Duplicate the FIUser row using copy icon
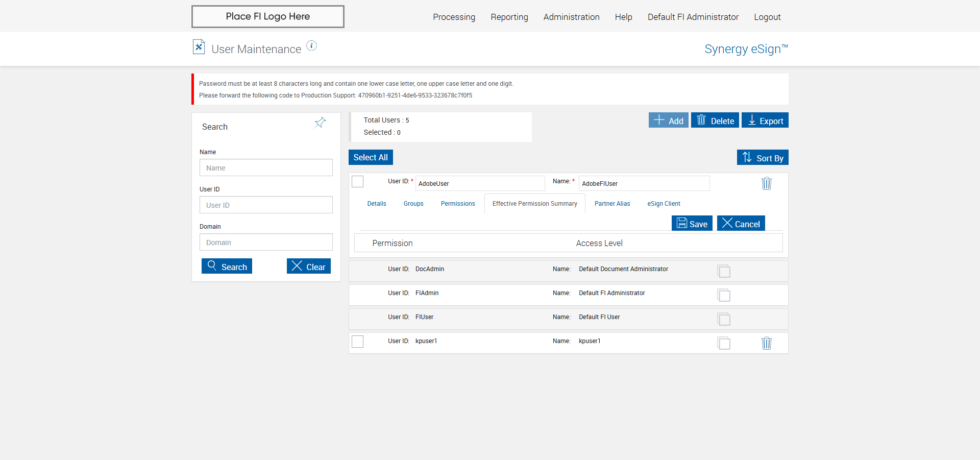The image size is (980, 460). [724, 319]
